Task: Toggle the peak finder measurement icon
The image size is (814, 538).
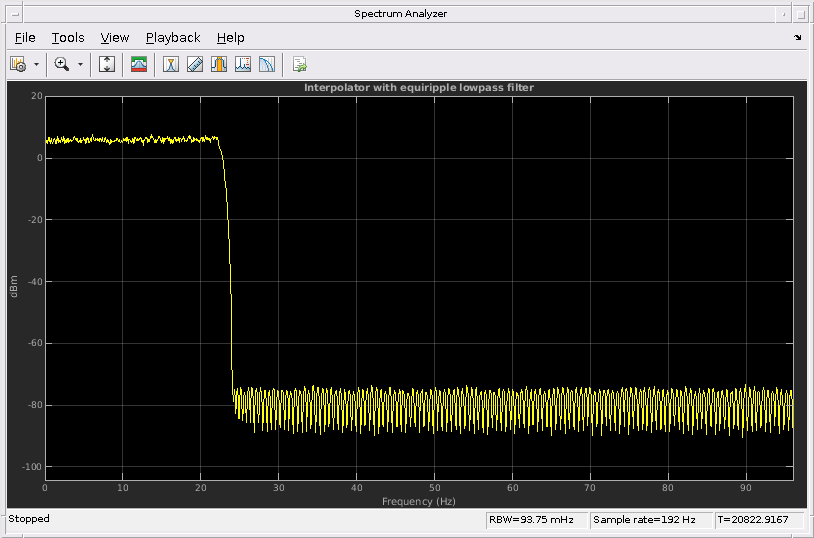Action: 171,64
